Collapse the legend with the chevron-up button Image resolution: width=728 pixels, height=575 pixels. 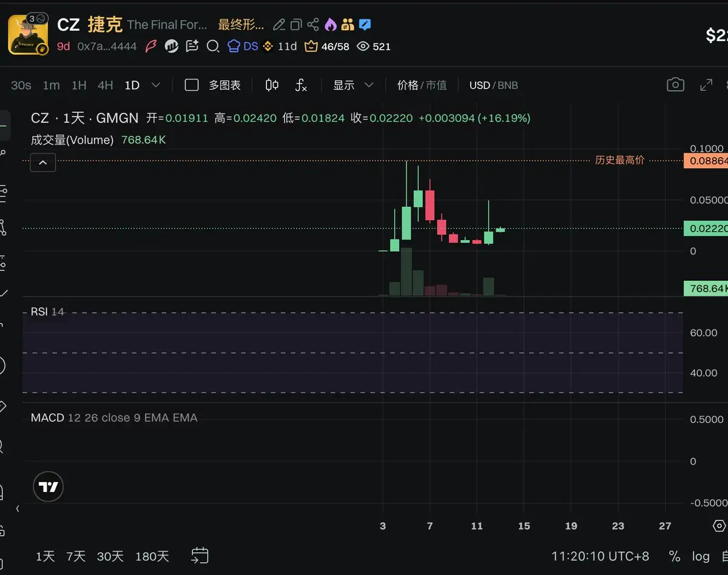43,163
